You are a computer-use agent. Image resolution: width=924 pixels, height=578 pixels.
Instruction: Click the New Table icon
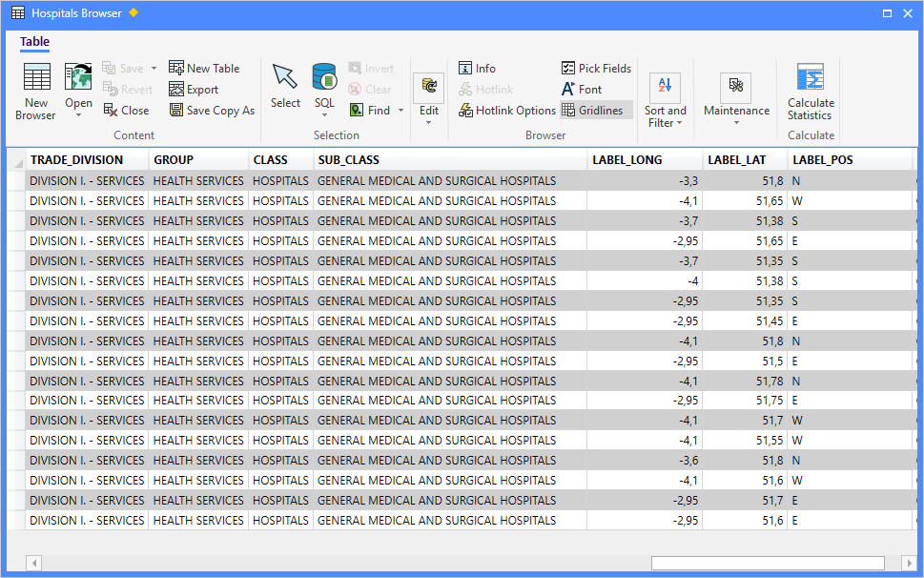176,68
